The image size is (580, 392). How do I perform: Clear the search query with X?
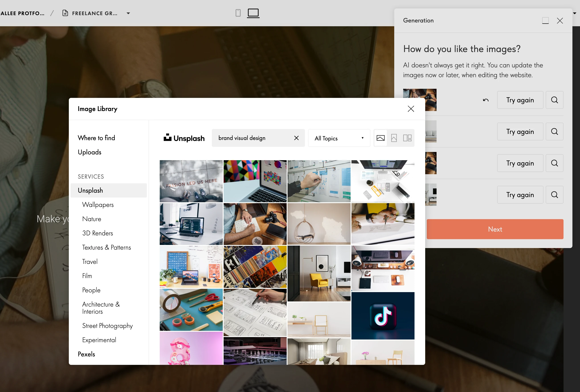pyautogui.click(x=296, y=138)
